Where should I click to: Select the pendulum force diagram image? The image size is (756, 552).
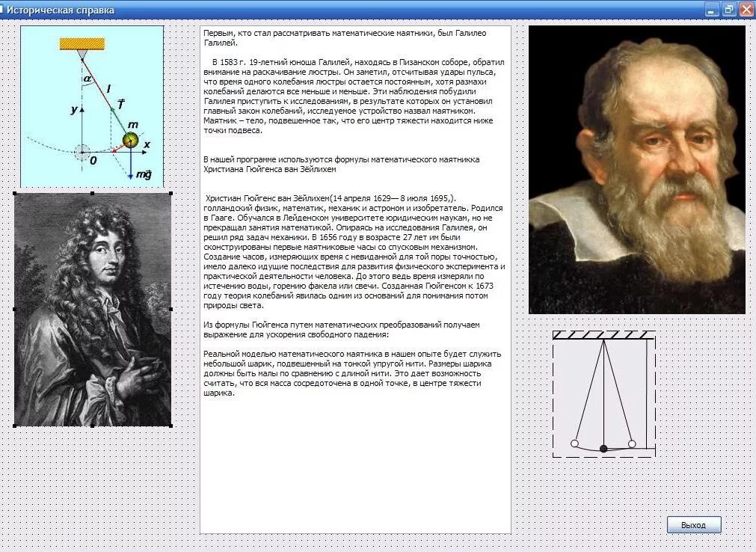(x=92, y=106)
